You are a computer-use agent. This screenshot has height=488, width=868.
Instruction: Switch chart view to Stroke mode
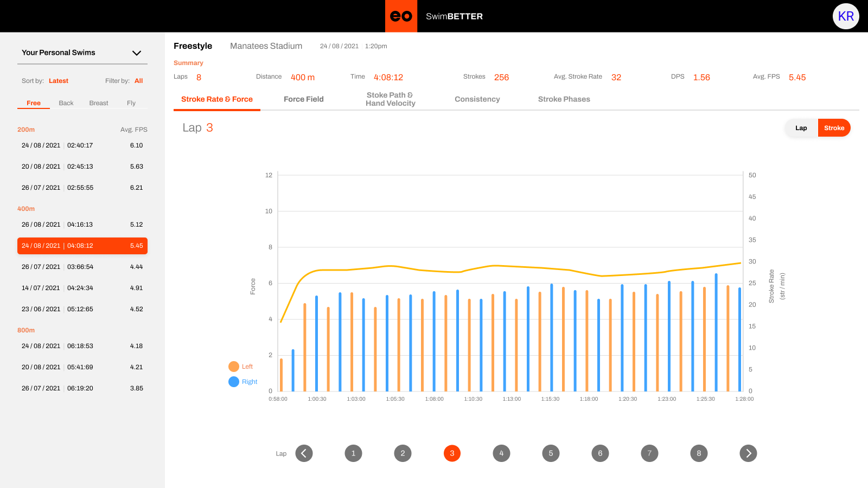pos(834,128)
